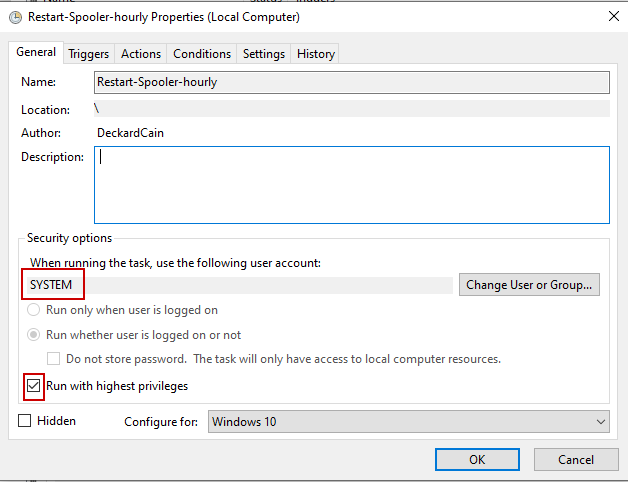
Task: Enable the Hidden checkbox
Action: pyautogui.click(x=24, y=421)
